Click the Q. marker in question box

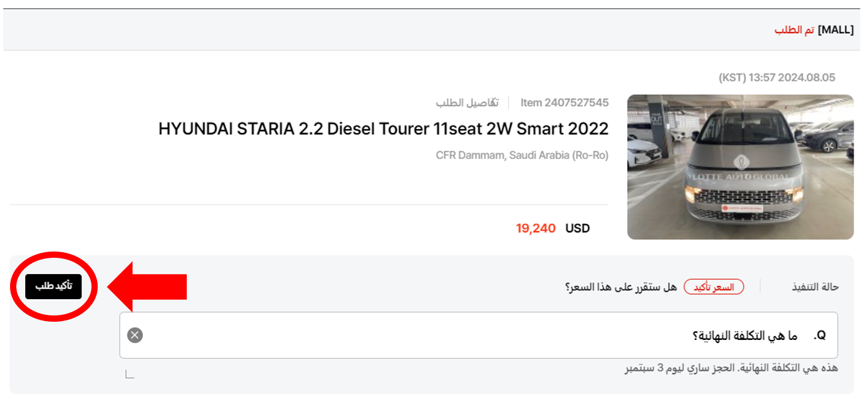pos(820,336)
